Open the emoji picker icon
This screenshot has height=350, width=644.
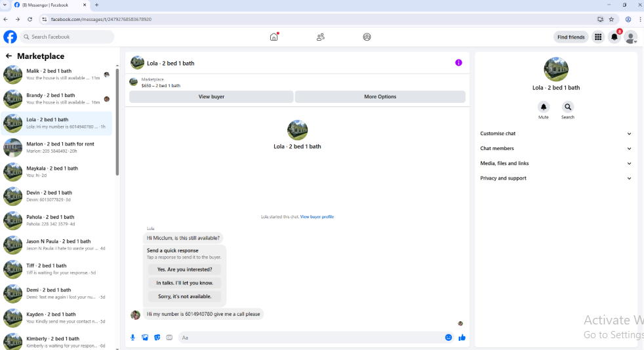pyautogui.click(x=449, y=338)
